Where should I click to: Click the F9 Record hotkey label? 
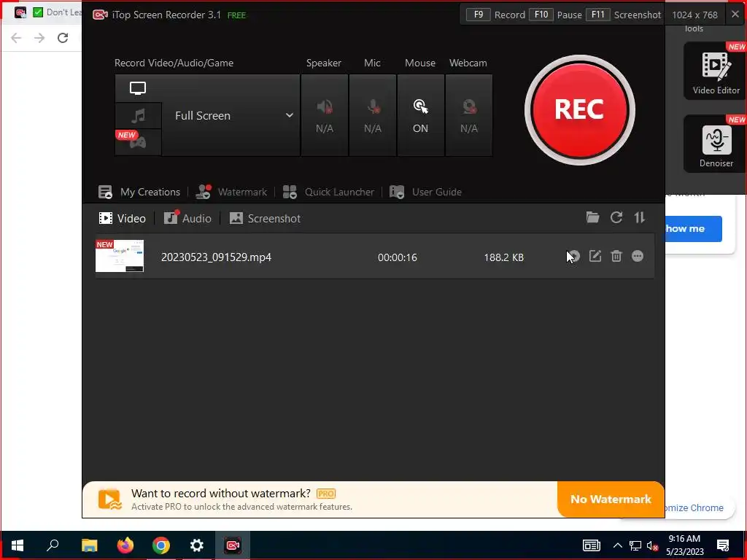pos(496,15)
